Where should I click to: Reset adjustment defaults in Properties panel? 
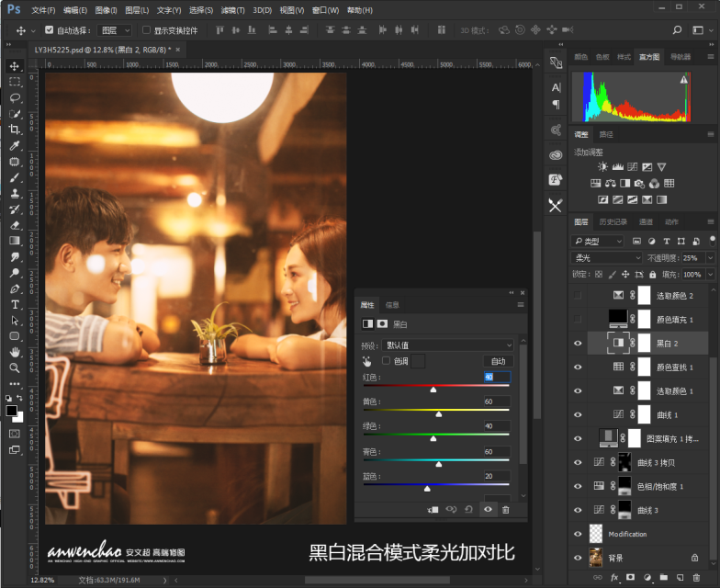[x=468, y=509]
